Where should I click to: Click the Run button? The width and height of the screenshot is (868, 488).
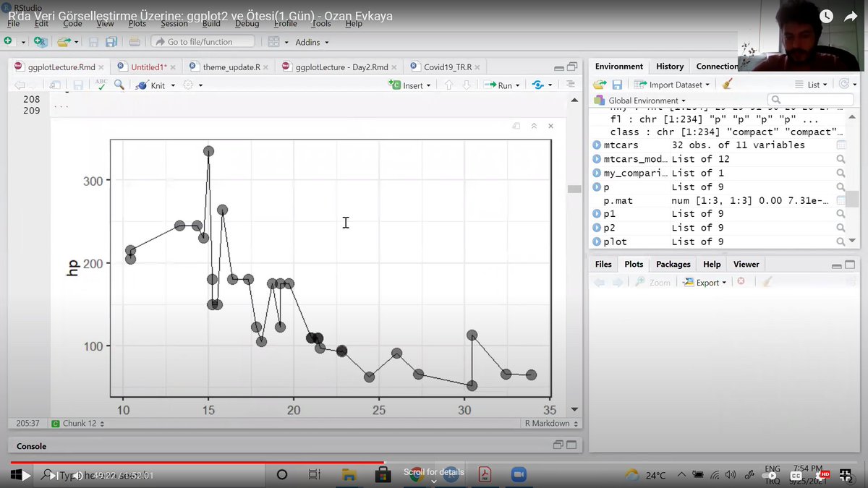[x=498, y=85]
